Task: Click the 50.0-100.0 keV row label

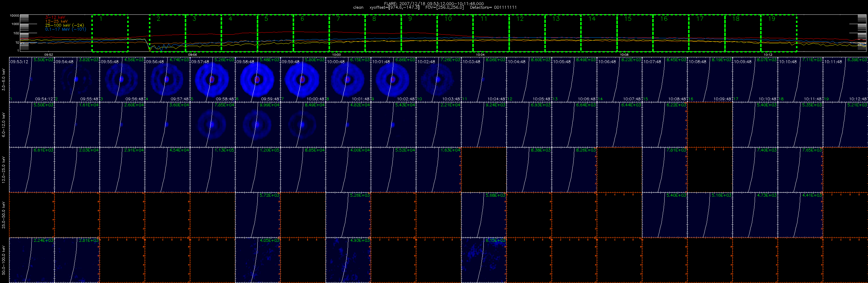Action: [x=4, y=260]
